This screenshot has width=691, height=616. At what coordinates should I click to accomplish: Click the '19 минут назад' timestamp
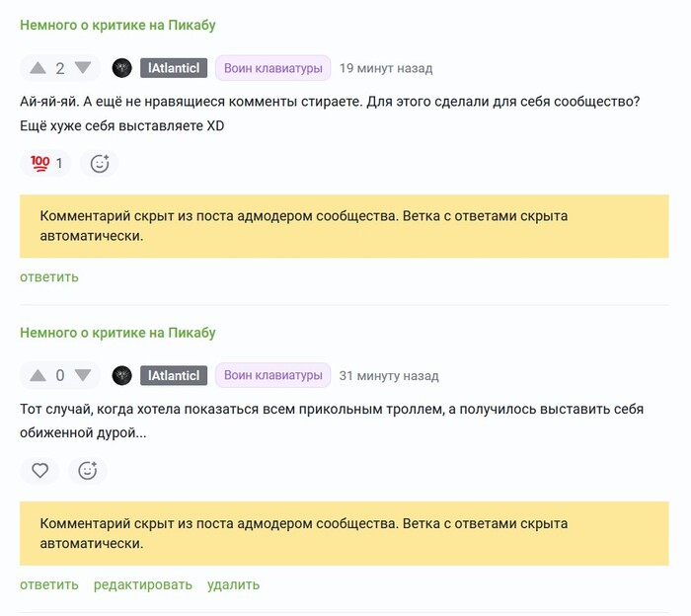(386, 69)
